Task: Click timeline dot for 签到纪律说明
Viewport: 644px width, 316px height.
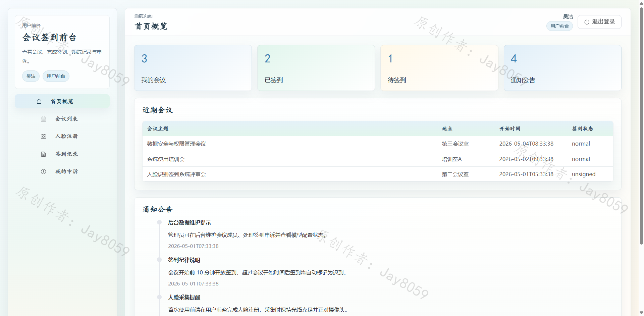Action: 159,260
